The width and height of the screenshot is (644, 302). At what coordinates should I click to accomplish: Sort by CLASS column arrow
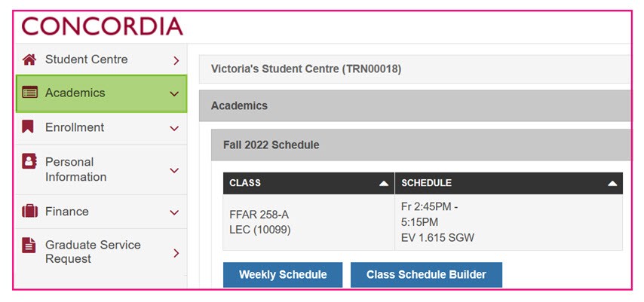[x=384, y=184]
